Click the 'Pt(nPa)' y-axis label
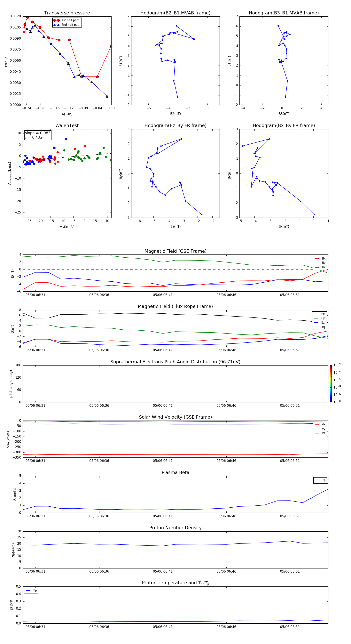 (x=6, y=61)
